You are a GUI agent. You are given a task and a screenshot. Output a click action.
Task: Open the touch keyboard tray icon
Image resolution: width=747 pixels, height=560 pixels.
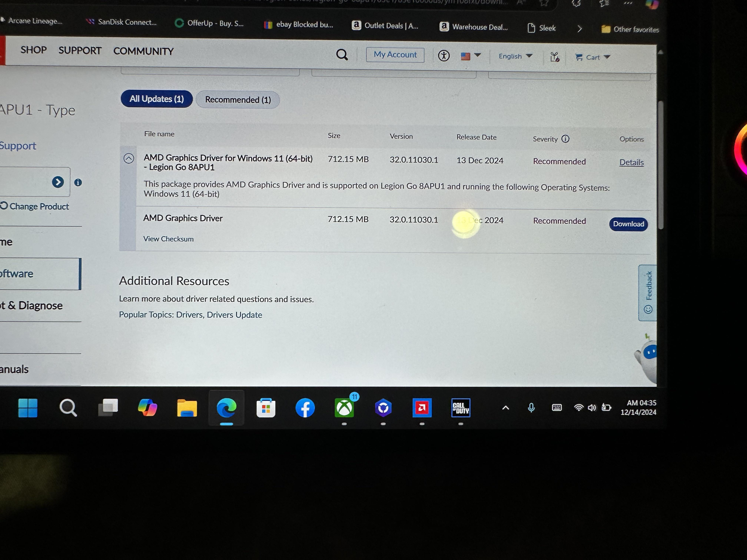[x=557, y=408]
